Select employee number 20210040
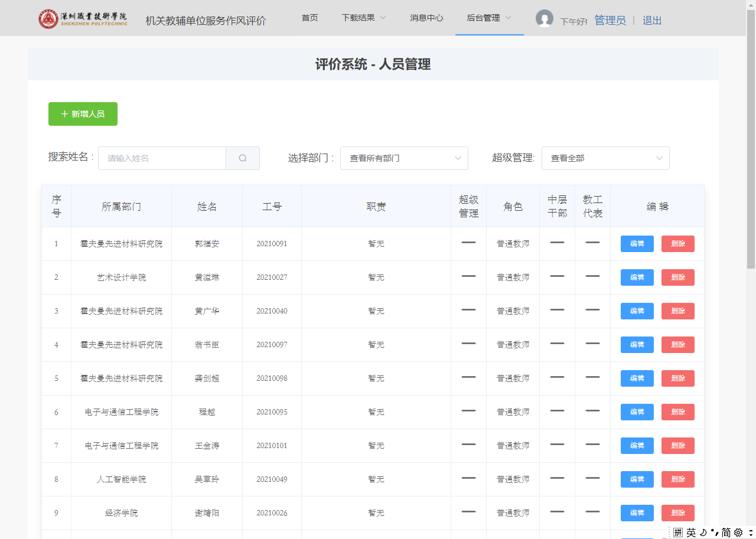 [x=272, y=311]
